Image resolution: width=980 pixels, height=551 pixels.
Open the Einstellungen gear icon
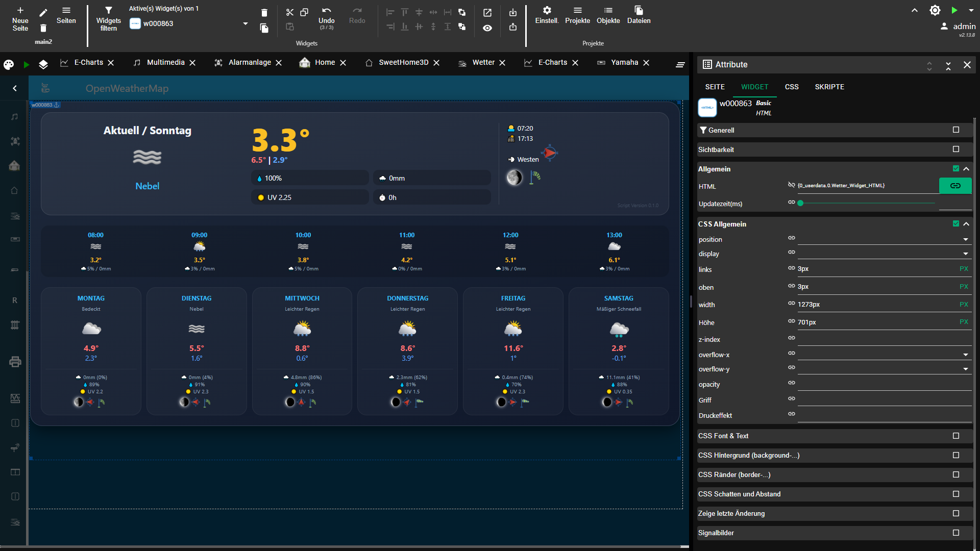tap(547, 15)
